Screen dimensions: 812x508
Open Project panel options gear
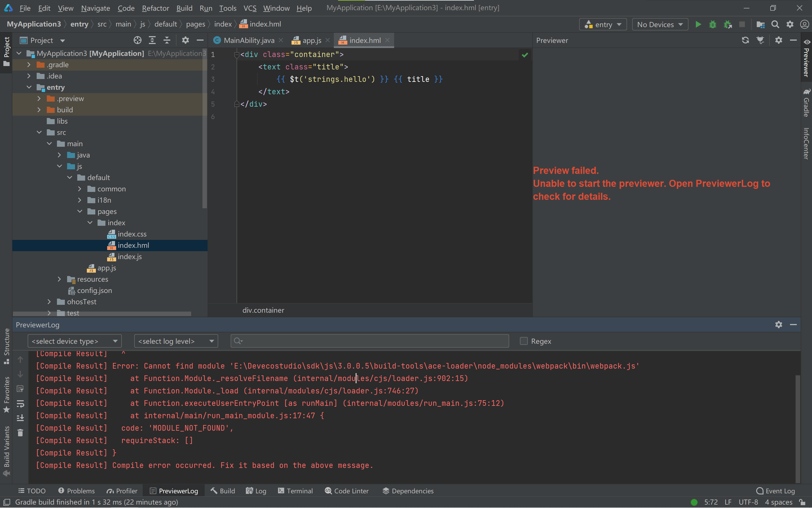(x=185, y=40)
